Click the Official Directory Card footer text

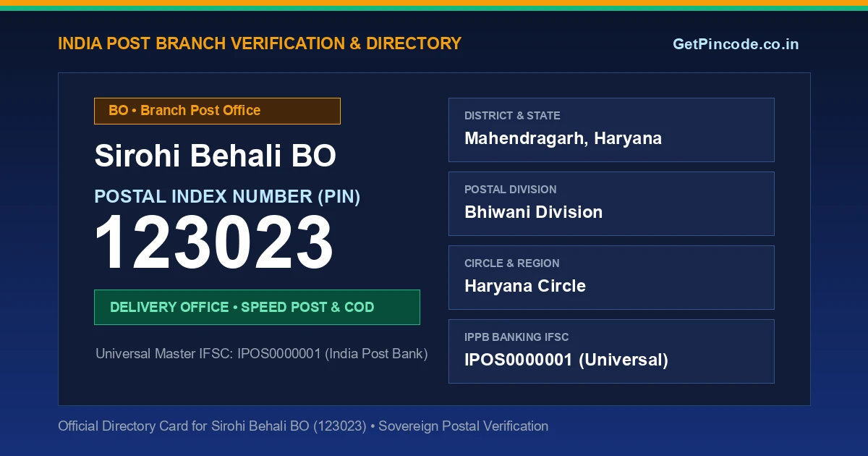pos(303,426)
